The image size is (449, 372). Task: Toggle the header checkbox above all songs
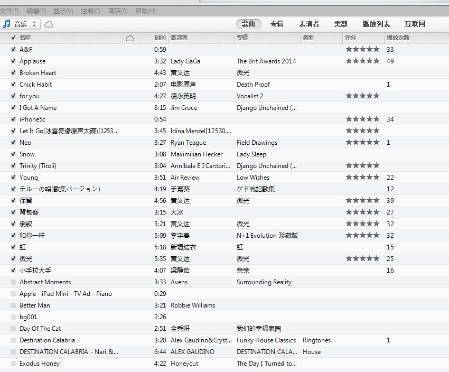[x=13, y=37]
